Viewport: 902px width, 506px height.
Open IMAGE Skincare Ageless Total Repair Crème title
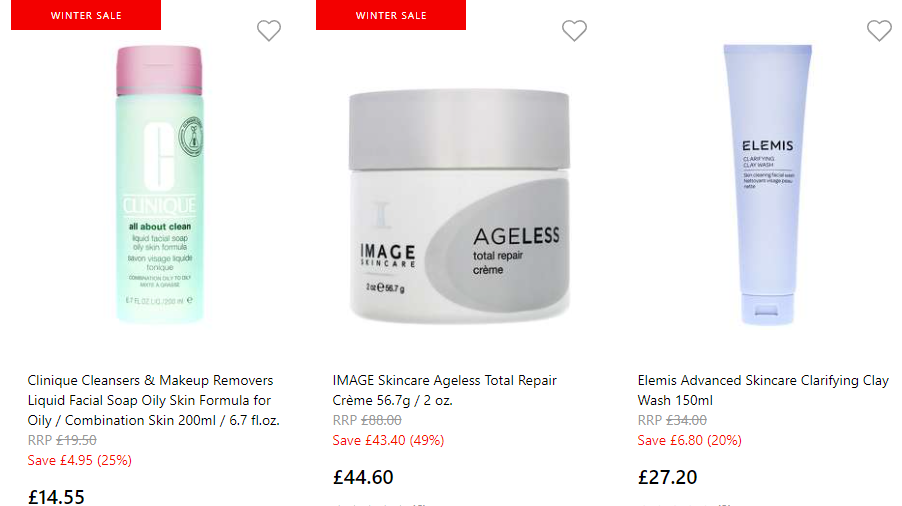tap(445, 390)
